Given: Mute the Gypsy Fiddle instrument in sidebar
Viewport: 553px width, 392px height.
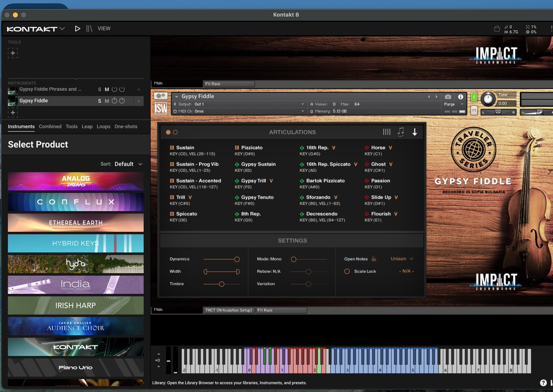Looking at the screenshot, I should [107, 101].
